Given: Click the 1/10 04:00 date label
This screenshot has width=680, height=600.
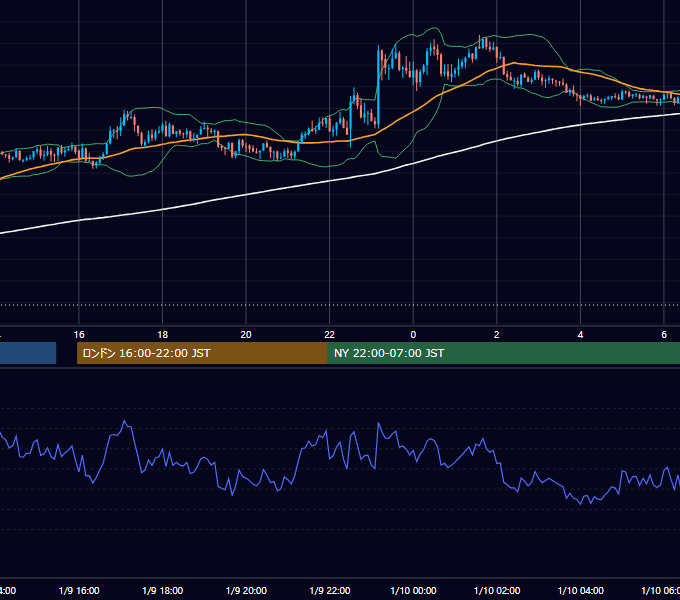Looking at the screenshot, I should pyautogui.click(x=581, y=591).
